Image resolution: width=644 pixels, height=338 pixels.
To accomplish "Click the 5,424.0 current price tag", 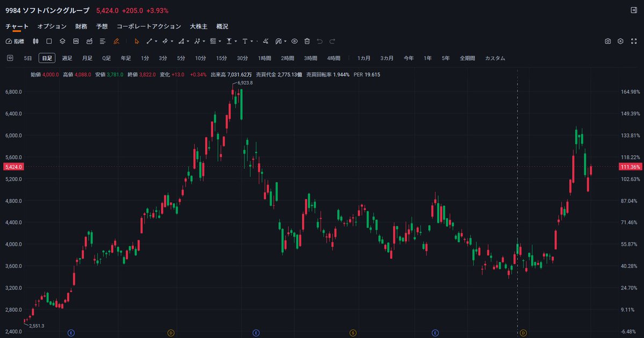I will click(x=13, y=167).
